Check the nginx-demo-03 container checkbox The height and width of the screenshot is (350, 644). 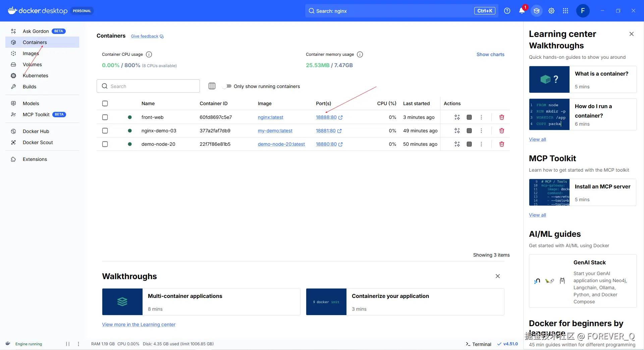(105, 131)
